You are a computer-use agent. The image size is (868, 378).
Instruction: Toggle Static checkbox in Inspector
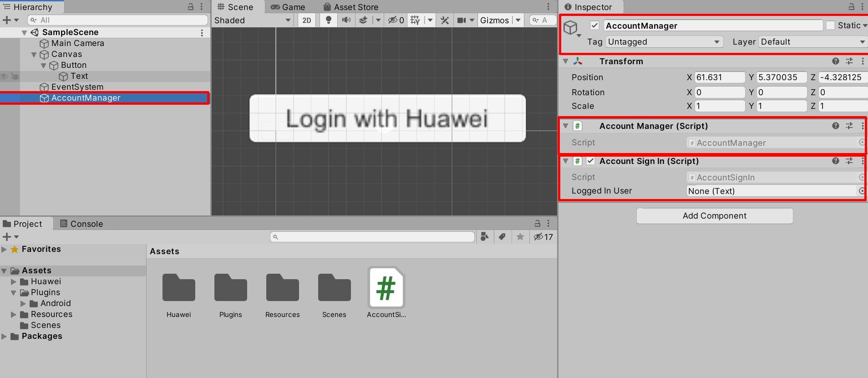831,26
